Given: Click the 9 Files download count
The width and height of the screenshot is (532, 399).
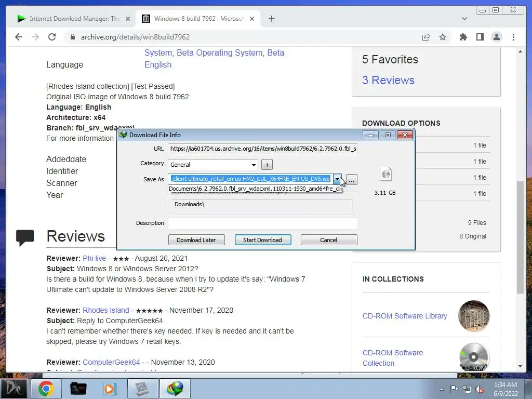Looking at the screenshot, I should (x=477, y=222).
